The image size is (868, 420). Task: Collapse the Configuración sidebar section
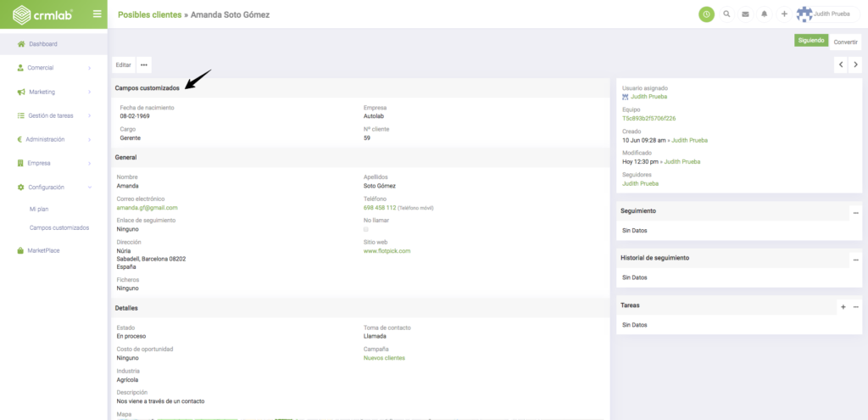[53, 187]
